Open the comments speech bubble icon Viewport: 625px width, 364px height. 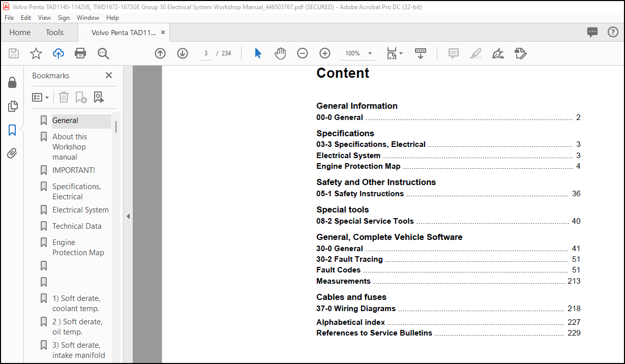(x=592, y=32)
